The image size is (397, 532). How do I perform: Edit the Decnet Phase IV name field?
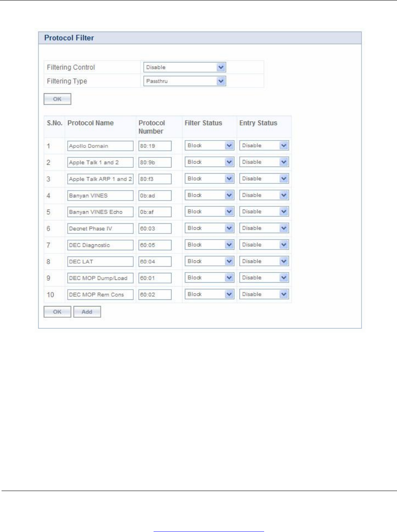(100, 229)
